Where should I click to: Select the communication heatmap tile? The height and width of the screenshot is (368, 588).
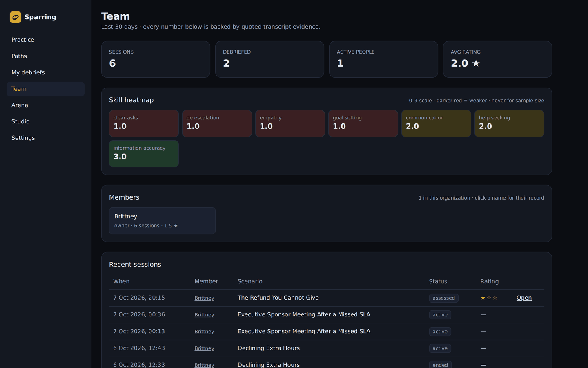click(436, 123)
